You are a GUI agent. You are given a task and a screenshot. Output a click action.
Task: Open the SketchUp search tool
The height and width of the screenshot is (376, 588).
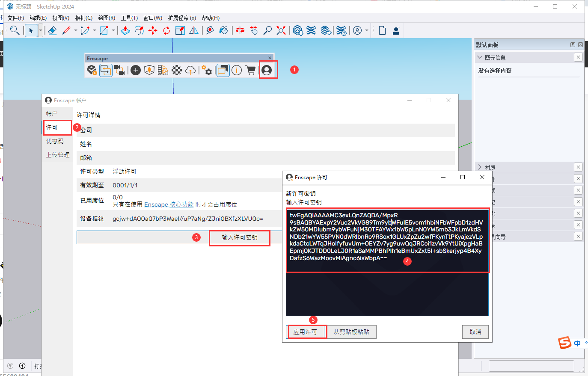(15, 30)
